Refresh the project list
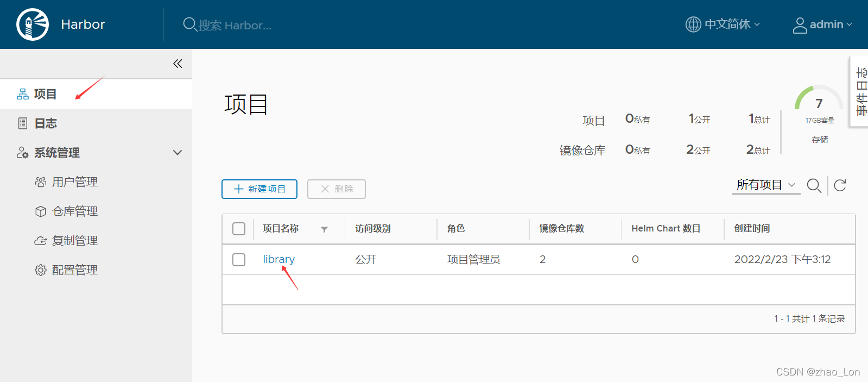Viewport: 868px width, 382px height. coord(840,185)
